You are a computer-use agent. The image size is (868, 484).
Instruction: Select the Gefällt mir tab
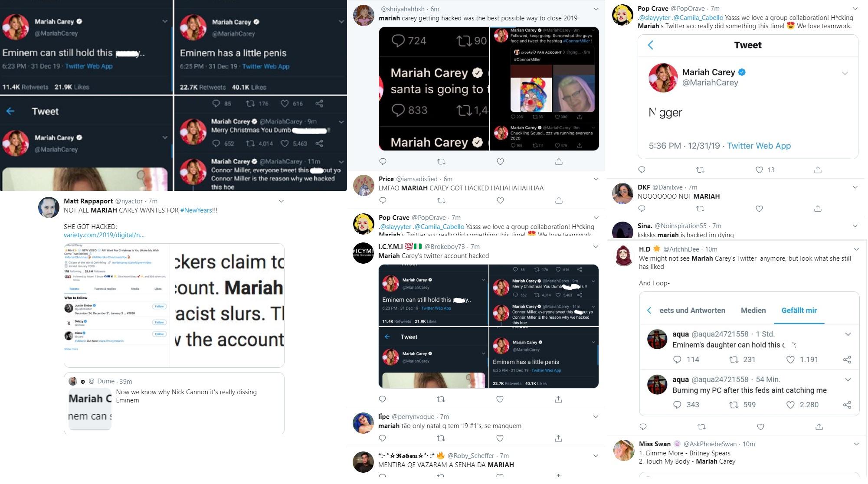click(x=799, y=311)
